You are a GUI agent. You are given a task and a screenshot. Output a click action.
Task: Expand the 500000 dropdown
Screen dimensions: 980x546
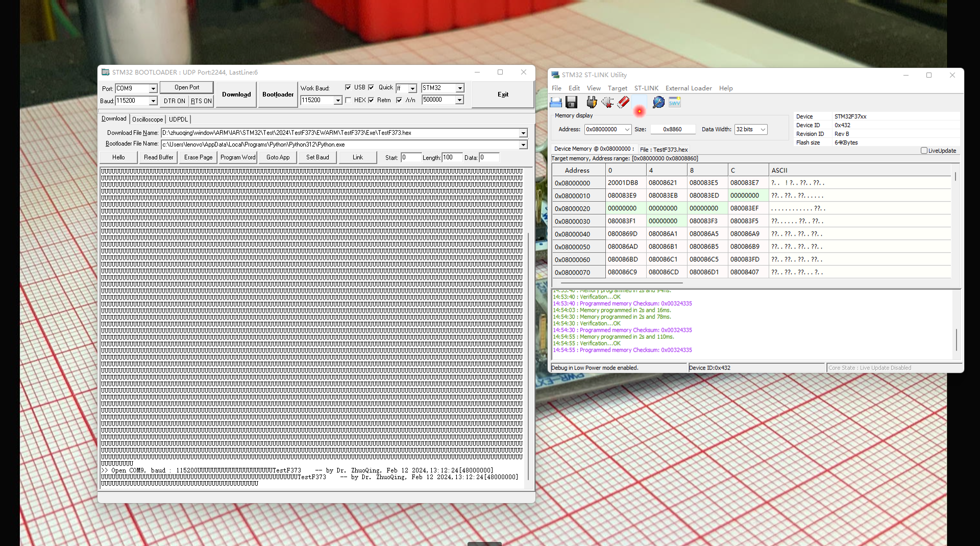pyautogui.click(x=459, y=100)
